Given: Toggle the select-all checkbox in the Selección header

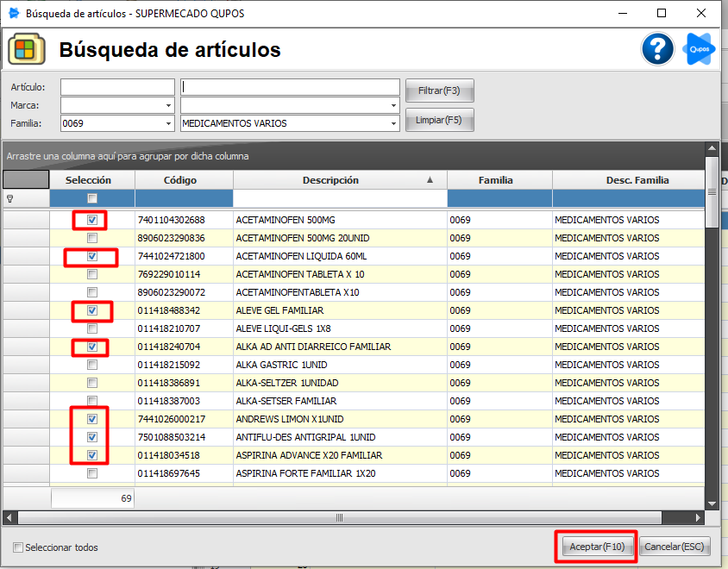Looking at the screenshot, I should pyautogui.click(x=91, y=197).
